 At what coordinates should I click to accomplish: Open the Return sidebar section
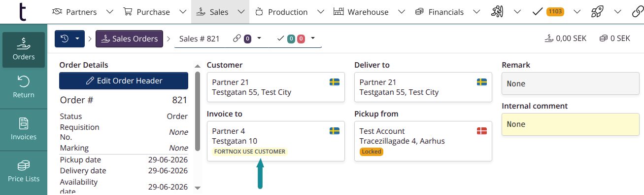pyautogui.click(x=24, y=88)
